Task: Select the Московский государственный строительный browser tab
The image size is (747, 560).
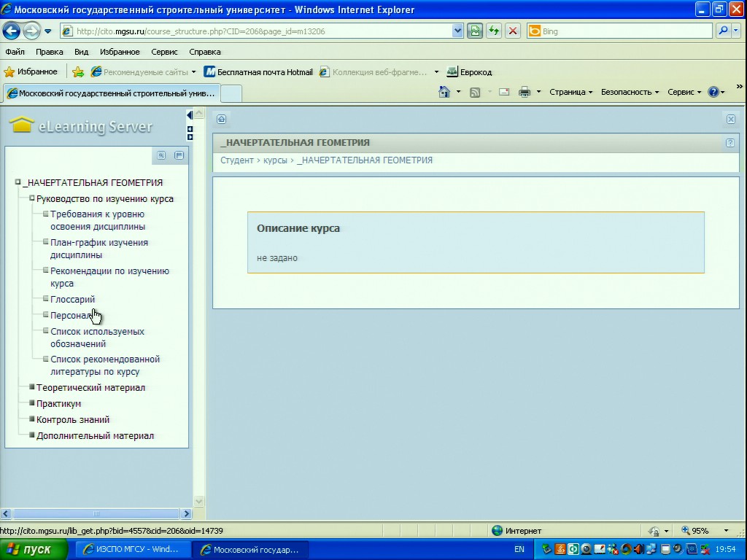Action: [x=112, y=93]
